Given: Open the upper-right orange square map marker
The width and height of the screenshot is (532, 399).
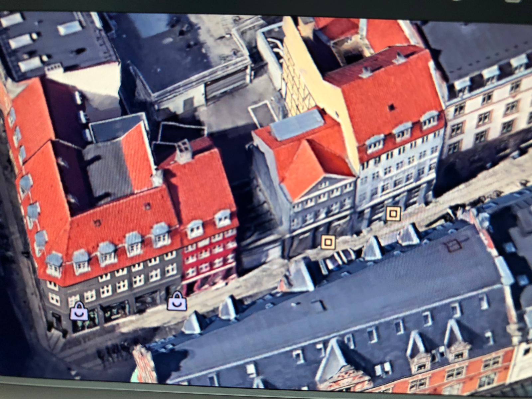Looking at the screenshot, I should pos(393,213).
